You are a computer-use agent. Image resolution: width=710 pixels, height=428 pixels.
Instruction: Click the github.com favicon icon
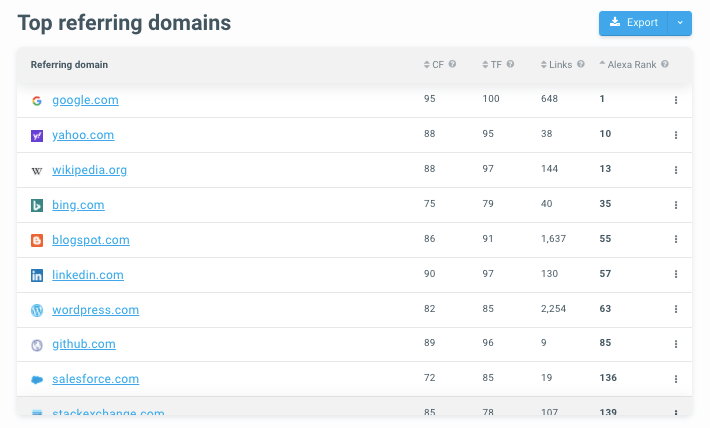pos(37,345)
